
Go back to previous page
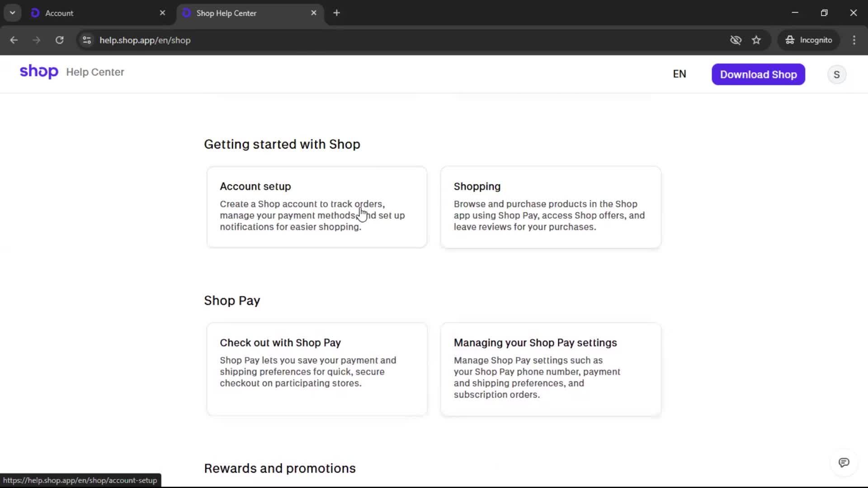(x=14, y=40)
